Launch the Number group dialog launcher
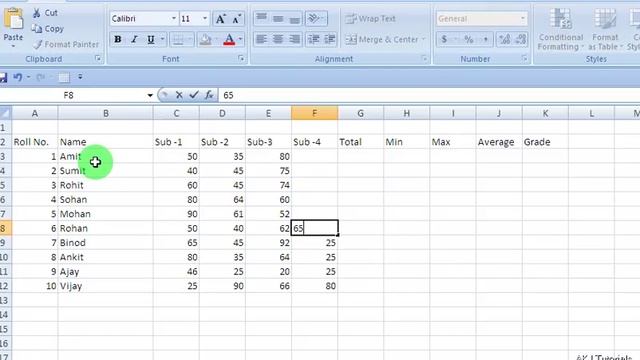Screen dimensions: 640x360 524,59
